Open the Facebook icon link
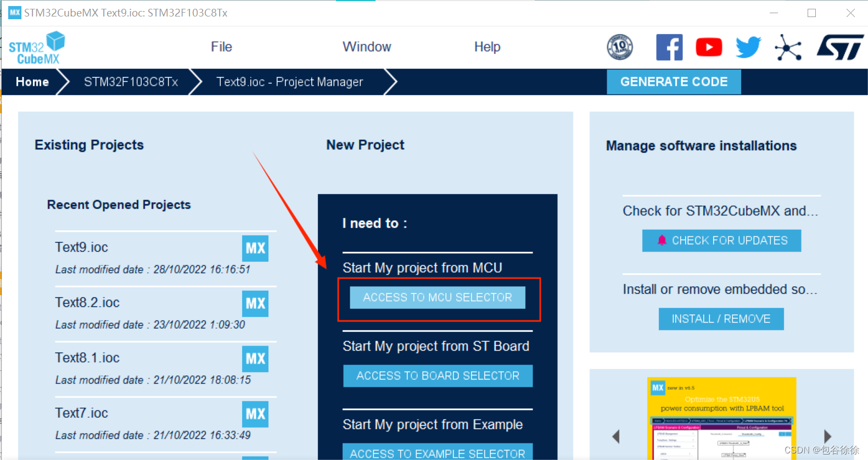868x460 pixels. point(669,47)
